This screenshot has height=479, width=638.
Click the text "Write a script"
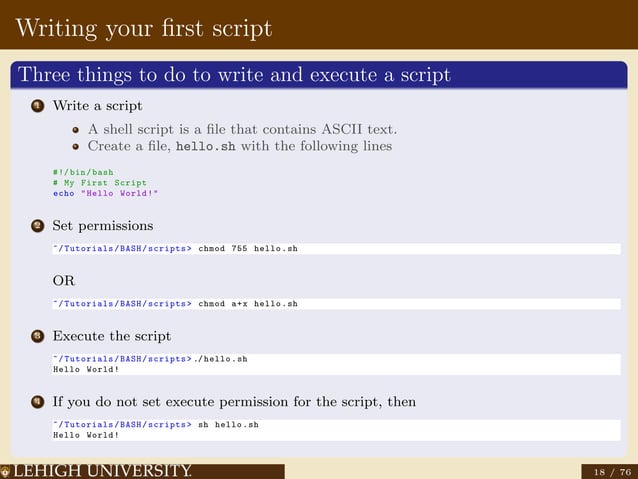tap(98, 106)
